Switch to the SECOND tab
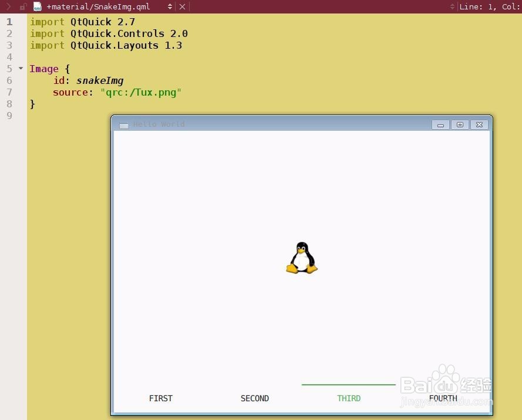The image size is (522, 420). point(255,398)
